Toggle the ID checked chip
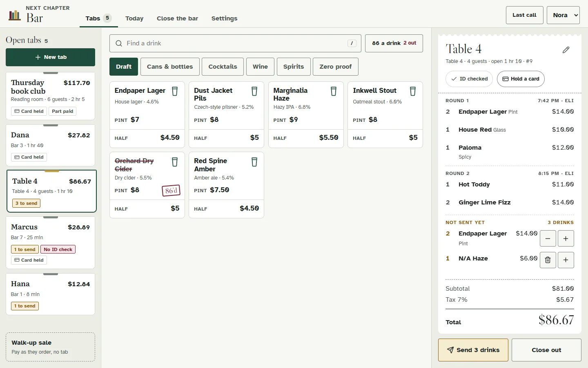588x368 pixels. (469, 79)
